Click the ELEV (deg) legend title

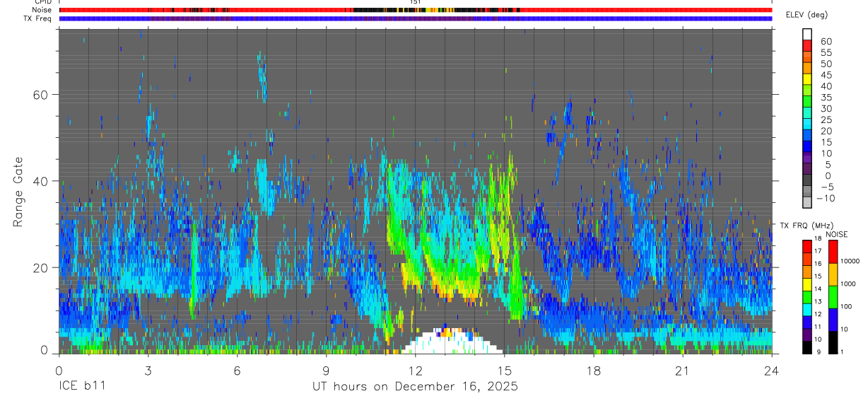pyautogui.click(x=807, y=15)
